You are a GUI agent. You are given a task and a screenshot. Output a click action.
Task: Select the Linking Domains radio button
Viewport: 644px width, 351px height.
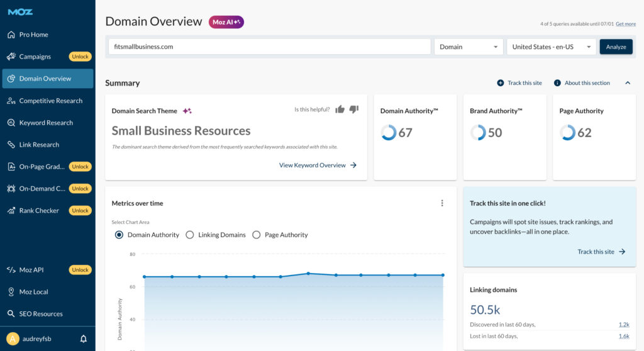[x=190, y=235]
